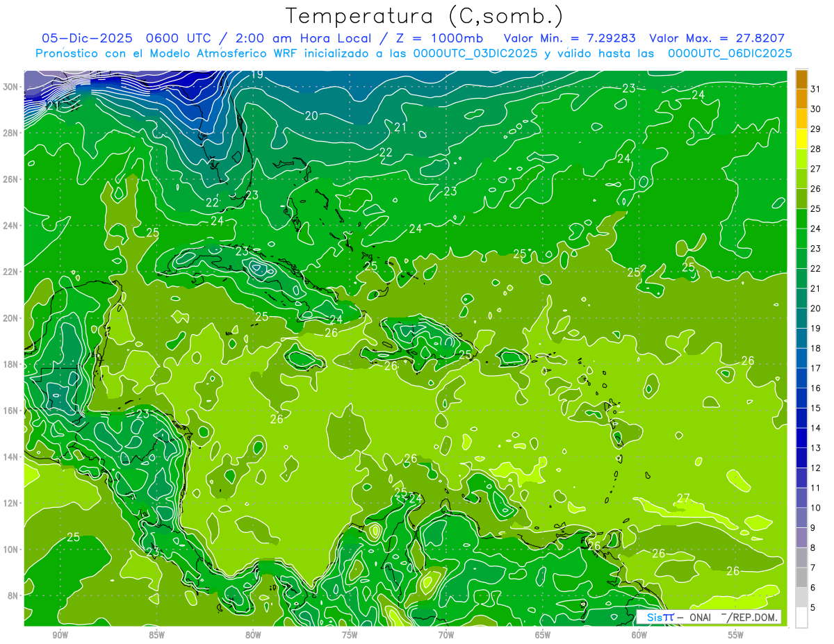Click the 24N latitude axis label
Image resolution: width=834 pixels, height=644 pixels.
coord(12,226)
